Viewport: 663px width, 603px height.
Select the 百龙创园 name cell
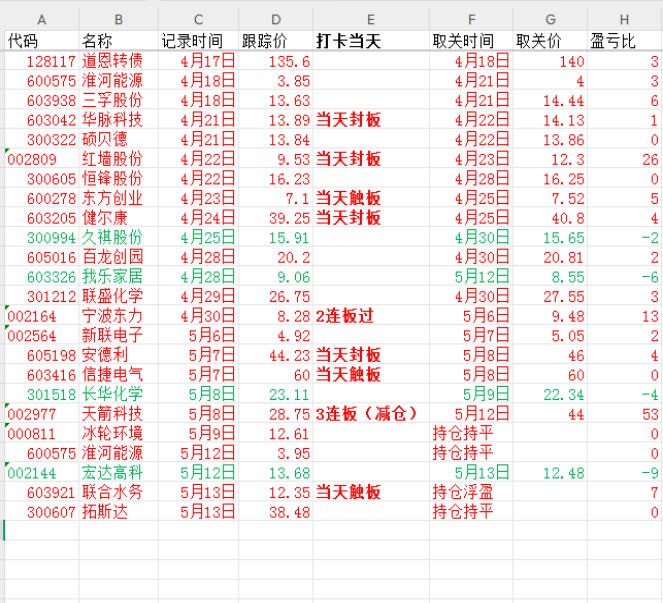(118, 257)
